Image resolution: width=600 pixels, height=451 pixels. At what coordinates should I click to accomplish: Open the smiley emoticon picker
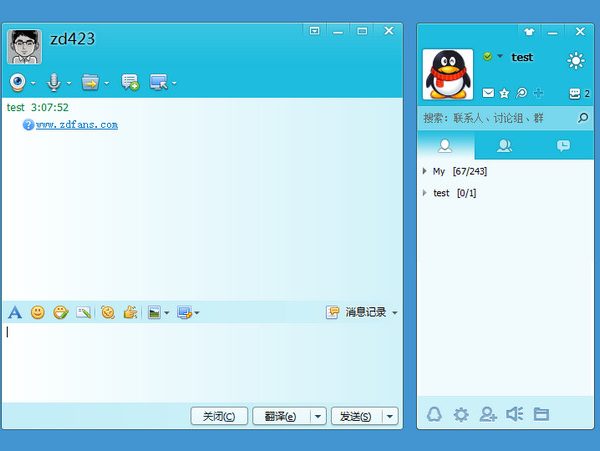click(x=38, y=313)
